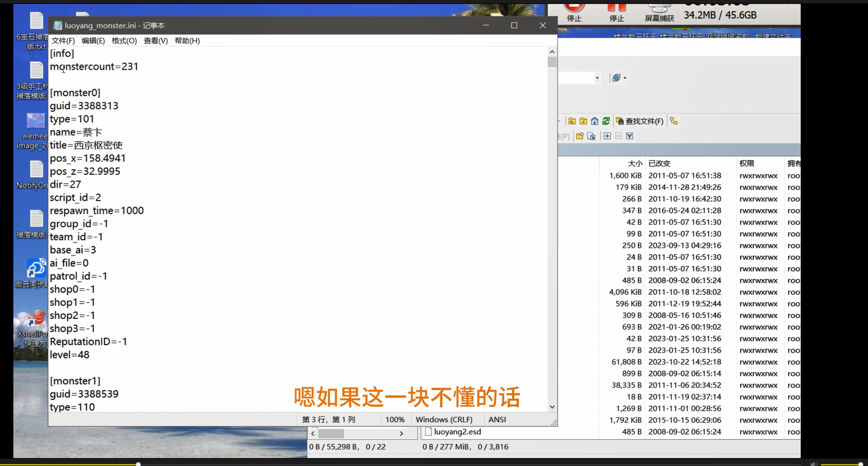Viewport: 868px width, 466px height.
Task: Click 查找文件(F) find files button
Action: (x=639, y=121)
